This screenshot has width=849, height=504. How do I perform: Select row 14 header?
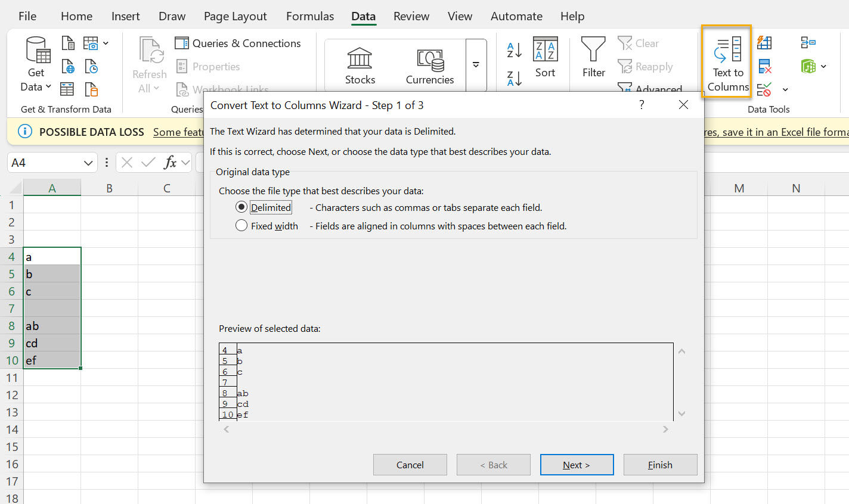[12, 430]
